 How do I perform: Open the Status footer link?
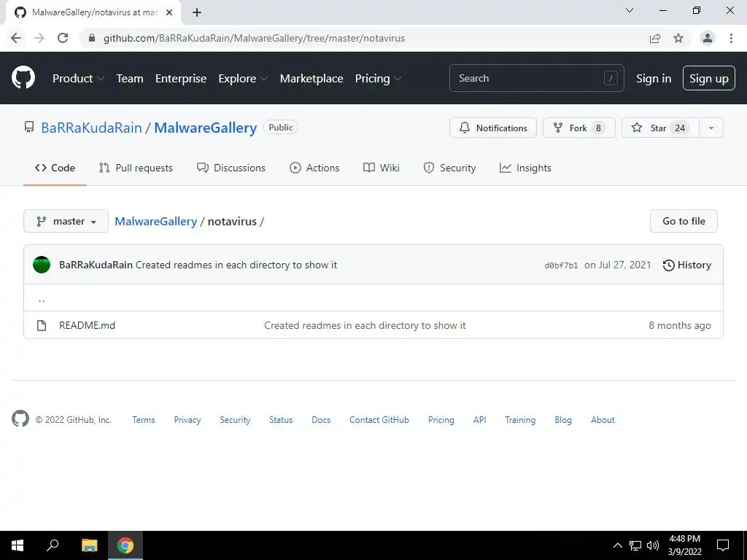click(x=281, y=419)
